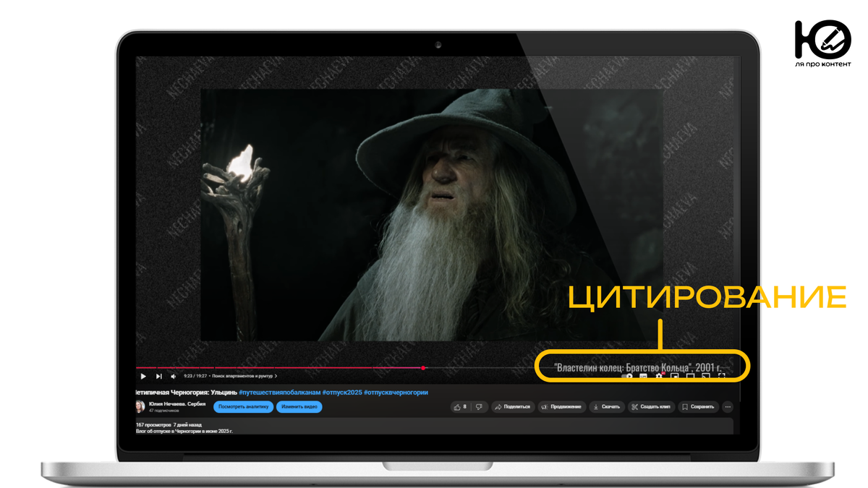Image resolution: width=868 pixels, height=488 pixels.
Task: Skip to the next video
Action: [x=159, y=376]
